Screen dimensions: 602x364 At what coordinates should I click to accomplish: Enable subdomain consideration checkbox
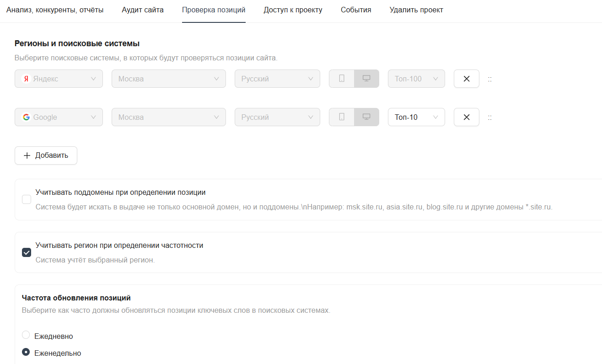[27, 199]
